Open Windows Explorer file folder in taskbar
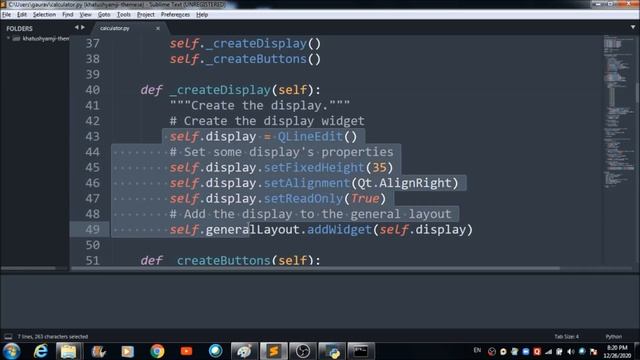Screen dimensions: 640x360 (x=69, y=351)
